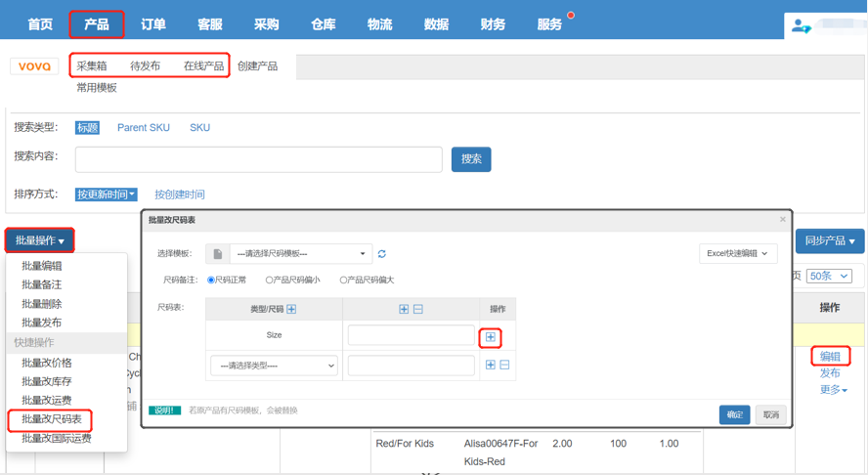This screenshot has height=475, width=868.
Task: Choose 批量改尺码表 from batch menu
Action: point(52,419)
